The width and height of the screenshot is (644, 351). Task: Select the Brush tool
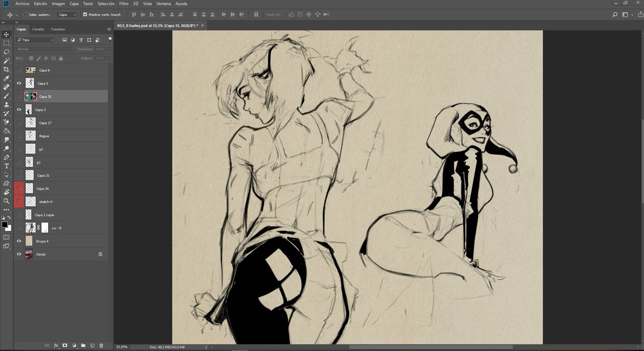coord(6,96)
